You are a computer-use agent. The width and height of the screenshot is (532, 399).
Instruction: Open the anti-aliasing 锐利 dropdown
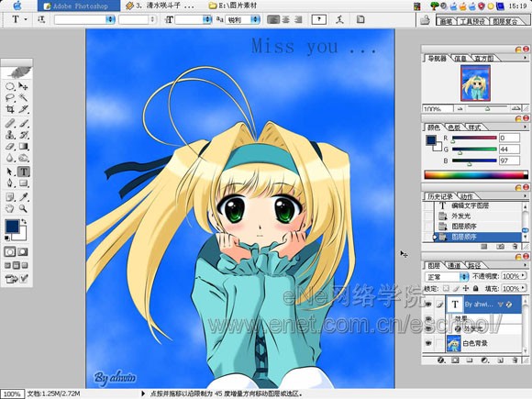pyautogui.click(x=243, y=19)
